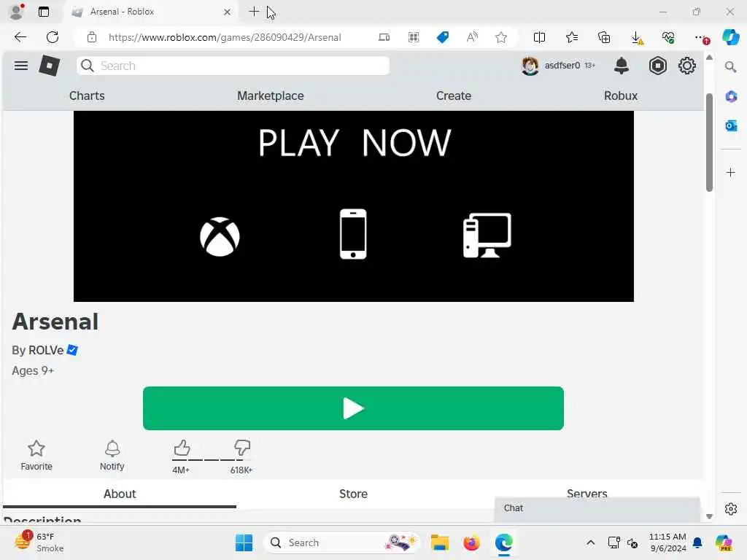Open the Edge Favorites list
Image resolution: width=747 pixels, height=560 pixels.
pos(572,37)
